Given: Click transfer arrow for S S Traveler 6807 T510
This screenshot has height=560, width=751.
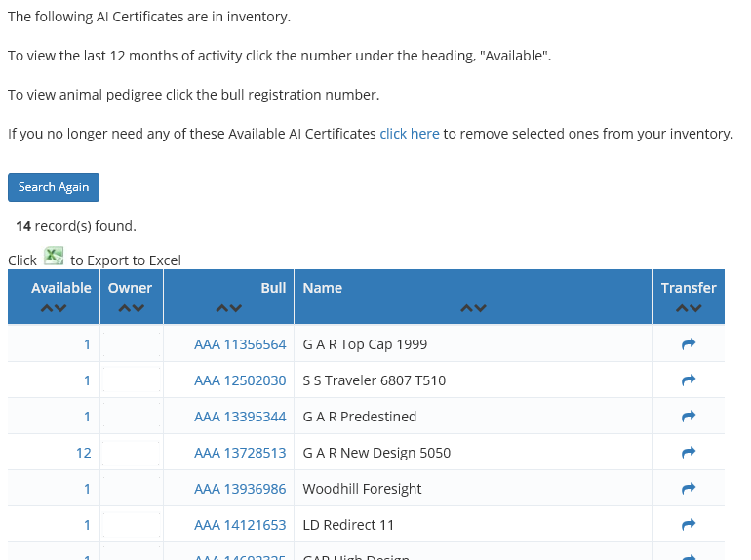Looking at the screenshot, I should click(x=689, y=380).
